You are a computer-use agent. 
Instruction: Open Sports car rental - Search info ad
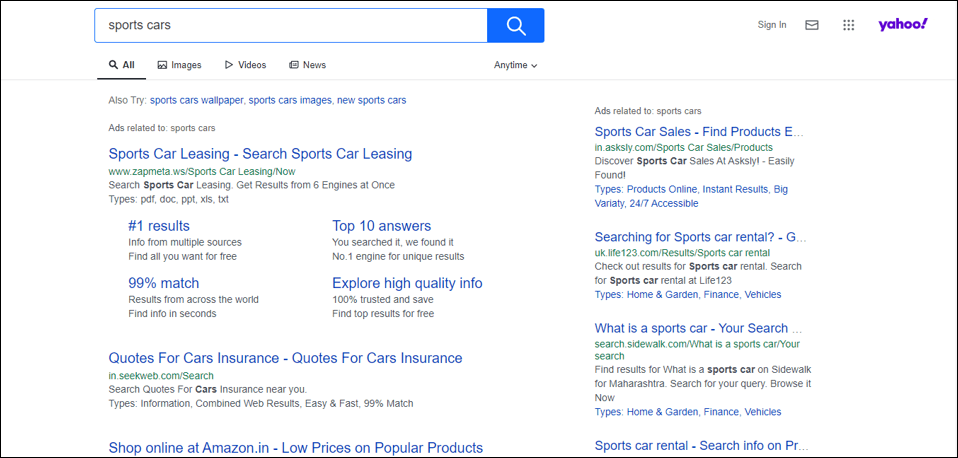(703, 446)
